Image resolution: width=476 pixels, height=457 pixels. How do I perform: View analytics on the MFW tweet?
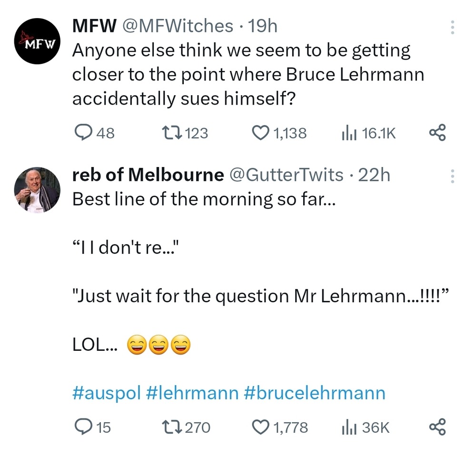[x=349, y=133]
